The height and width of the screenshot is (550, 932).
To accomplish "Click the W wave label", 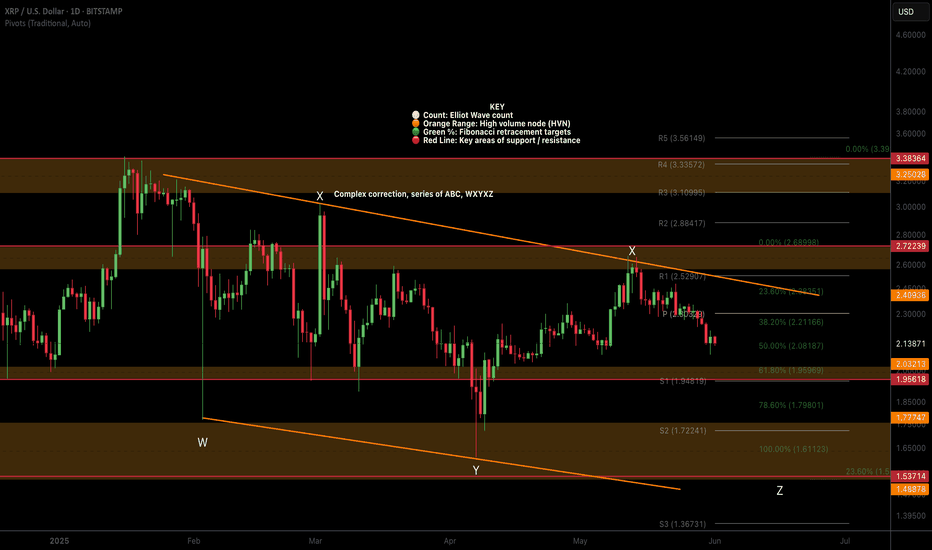I will click(x=203, y=442).
